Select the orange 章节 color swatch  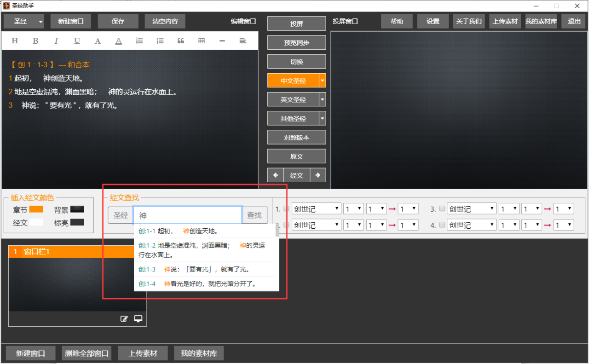click(36, 209)
